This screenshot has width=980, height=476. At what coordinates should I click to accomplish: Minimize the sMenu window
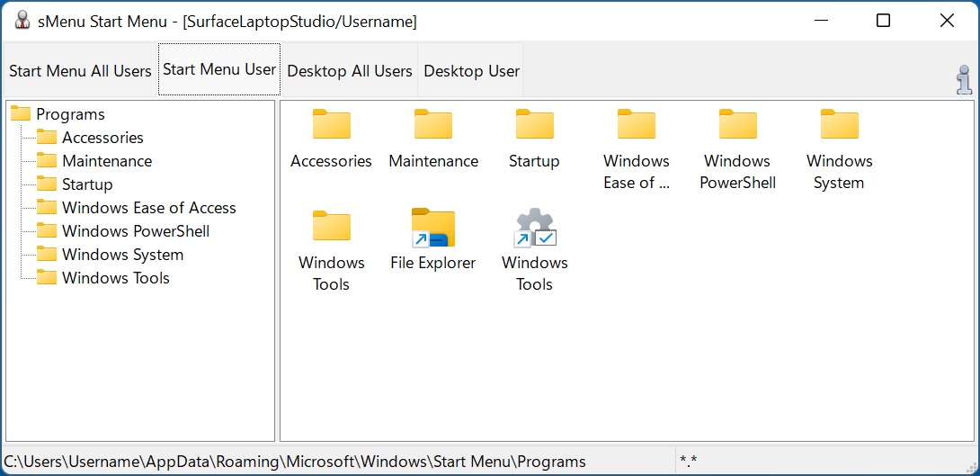(x=821, y=21)
